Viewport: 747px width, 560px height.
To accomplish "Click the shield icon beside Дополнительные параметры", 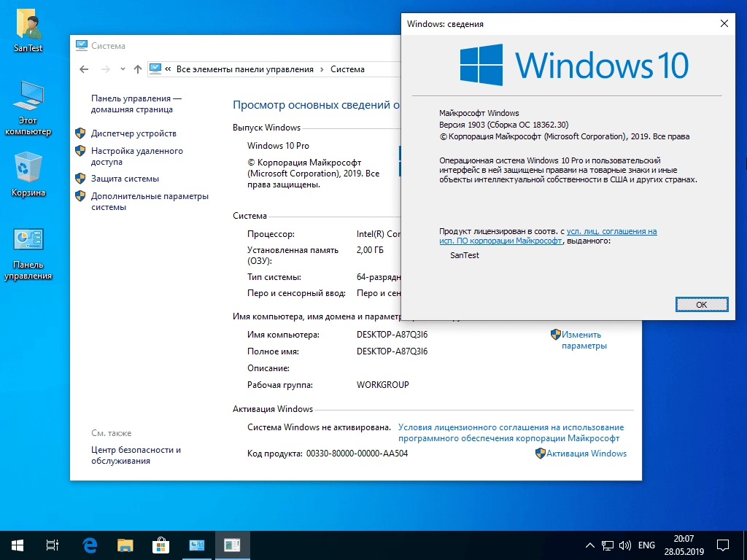I will click(x=80, y=196).
